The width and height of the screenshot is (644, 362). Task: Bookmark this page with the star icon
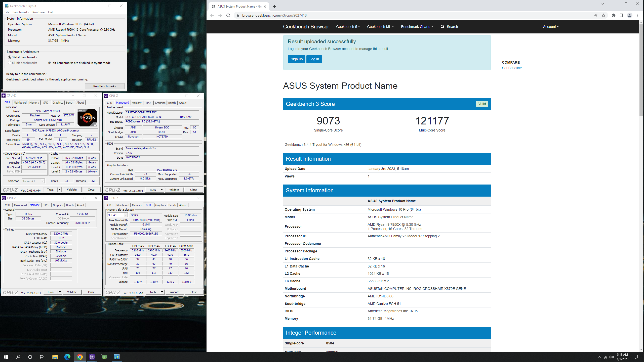(603, 15)
